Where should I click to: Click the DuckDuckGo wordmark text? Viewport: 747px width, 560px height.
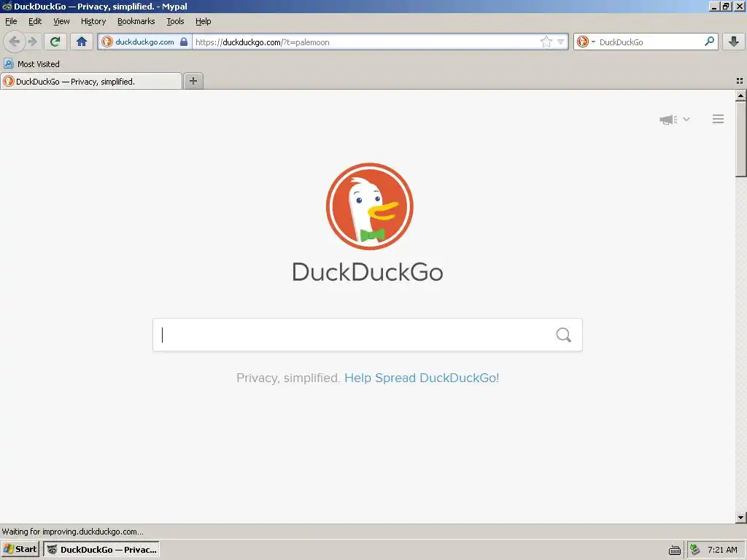[368, 272]
